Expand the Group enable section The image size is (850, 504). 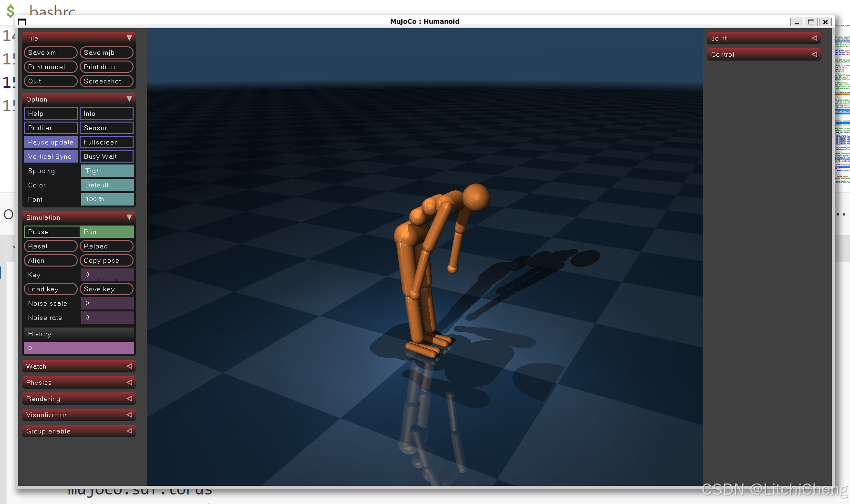(x=79, y=431)
